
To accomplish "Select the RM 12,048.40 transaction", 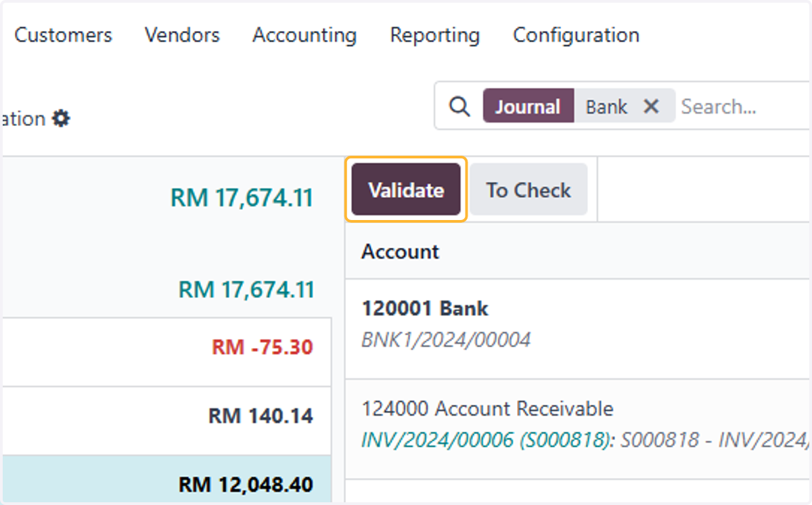I will click(x=166, y=480).
